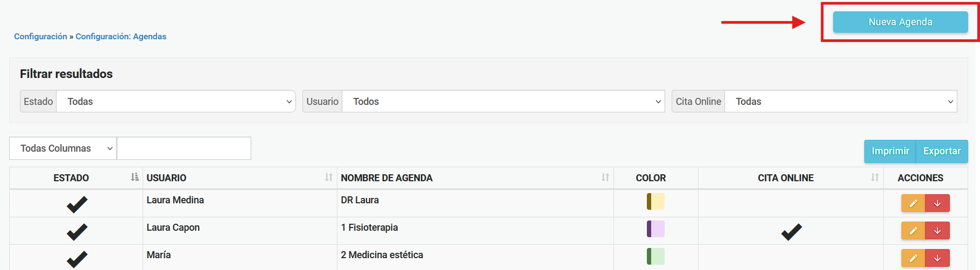Image resolution: width=980 pixels, height=270 pixels.
Task: Click the edit pencil icon for DR Laura
Action: 913,203
